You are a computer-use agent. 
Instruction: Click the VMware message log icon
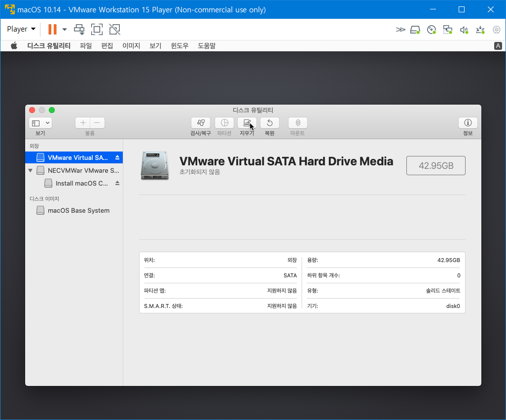(497, 30)
